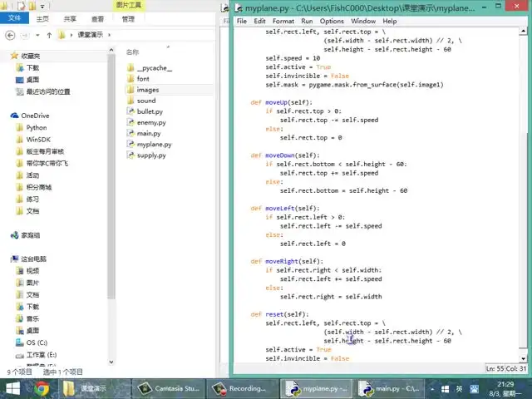Click the blue 文件 tab
The height and width of the screenshot is (399, 532).
[x=14, y=18]
